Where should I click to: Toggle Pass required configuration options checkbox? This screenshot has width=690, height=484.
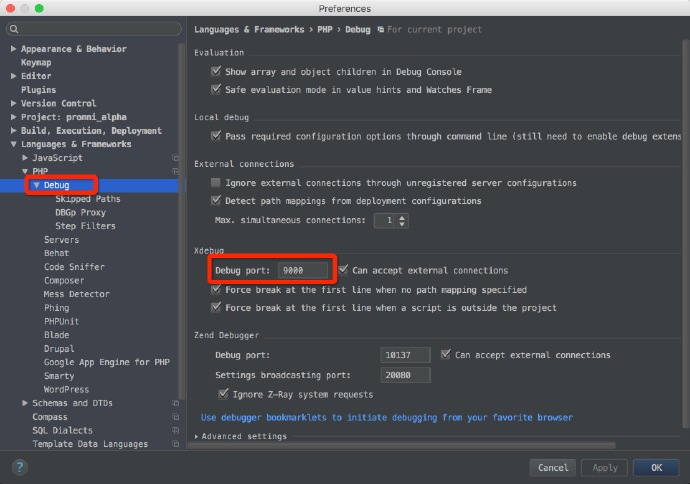[x=216, y=136]
